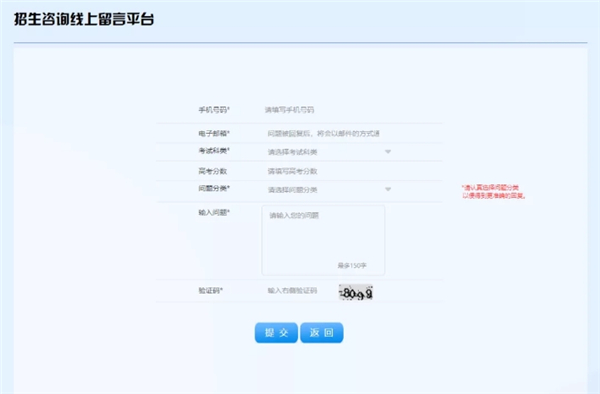Click the 高考分数 field label

point(212,171)
